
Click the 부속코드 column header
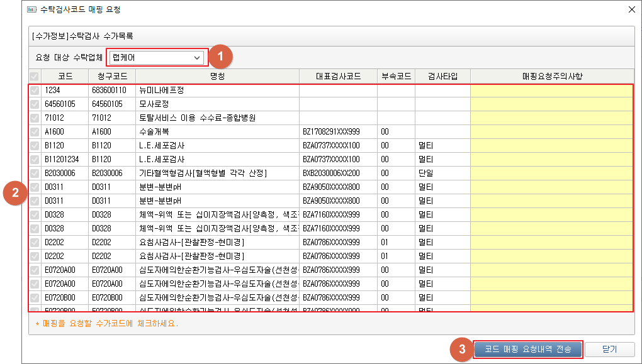click(396, 77)
